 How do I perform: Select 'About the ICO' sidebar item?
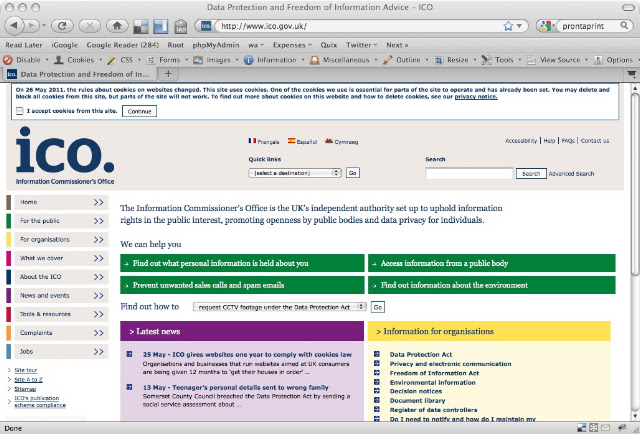pyautogui.click(x=61, y=277)
